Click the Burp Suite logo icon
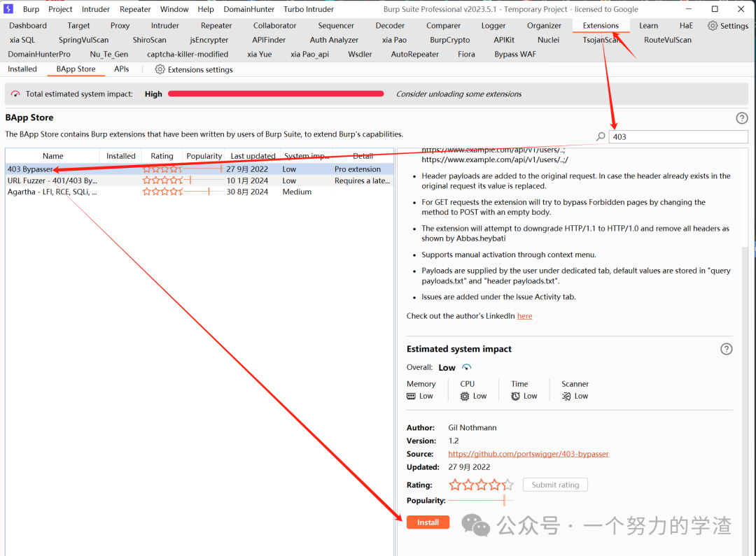The height and width of the screenshot is (556, 756). [8, 8]
